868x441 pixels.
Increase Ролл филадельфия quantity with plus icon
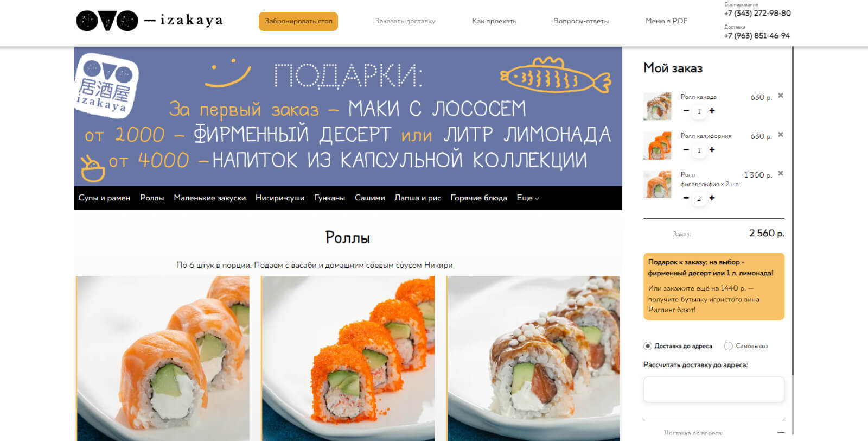pyautogui.click(x=712, y=198)
